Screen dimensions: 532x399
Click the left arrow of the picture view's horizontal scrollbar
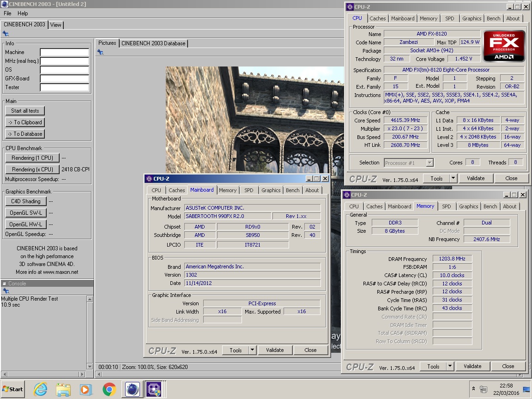coord(99,374)
